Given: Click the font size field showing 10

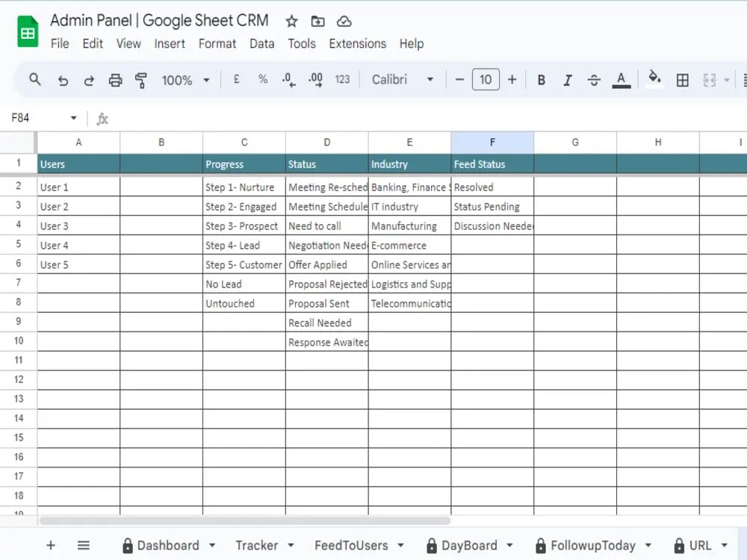Looking at the screenshot, I should click(x=486, y=80).
